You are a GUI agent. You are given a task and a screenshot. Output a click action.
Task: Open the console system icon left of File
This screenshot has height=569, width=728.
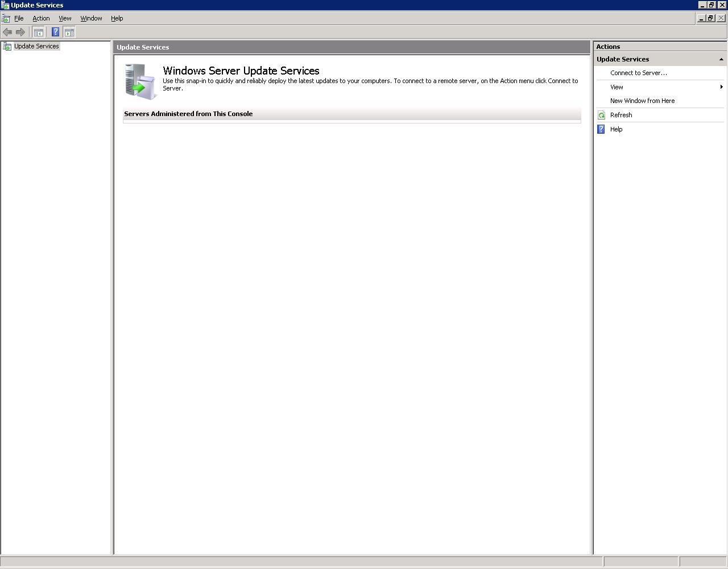click(x=6, y=18)
